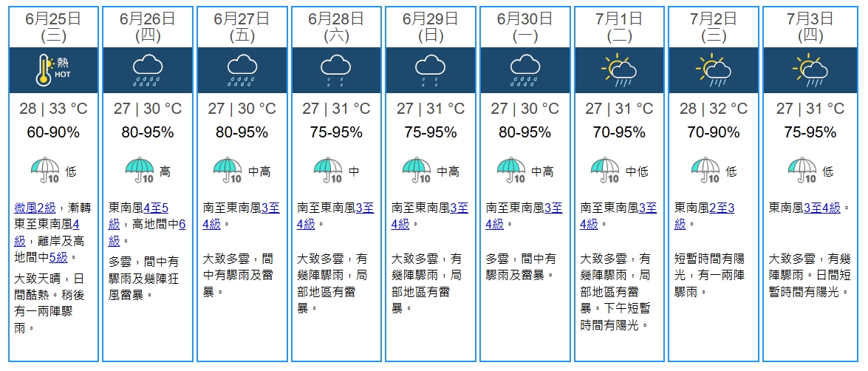Open the 3至4級 link on 7月3日
Image resolution: width=868 pixels, height=371 pixels.
[x=821, y=208]
